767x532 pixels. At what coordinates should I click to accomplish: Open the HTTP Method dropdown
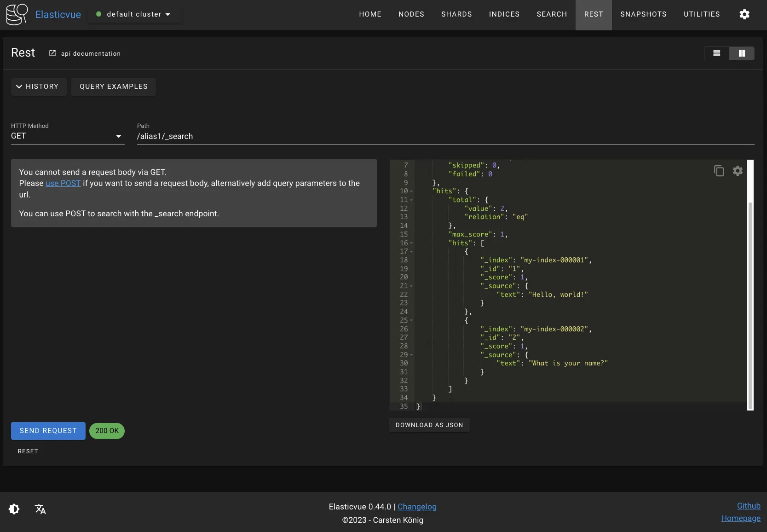pos(68,136)
